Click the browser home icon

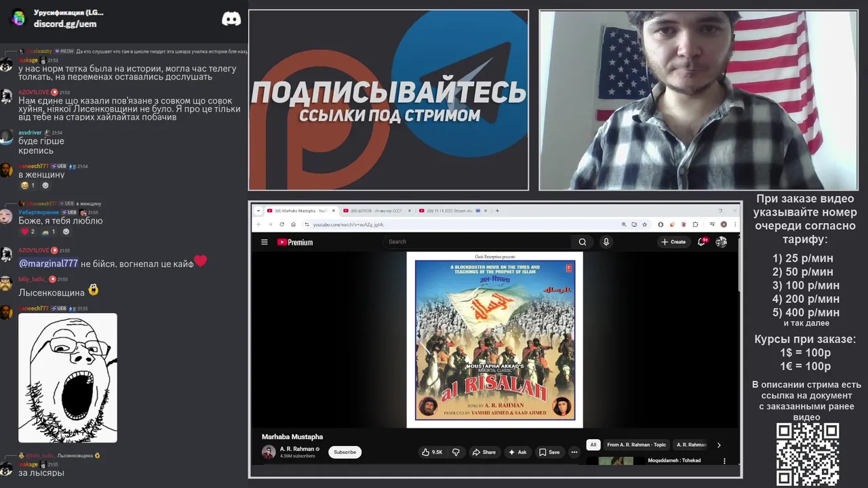(x=294, y=224)
